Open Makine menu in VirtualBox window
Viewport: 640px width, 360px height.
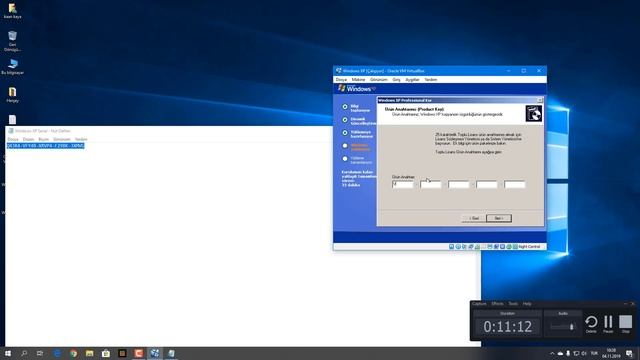(358, 80)
